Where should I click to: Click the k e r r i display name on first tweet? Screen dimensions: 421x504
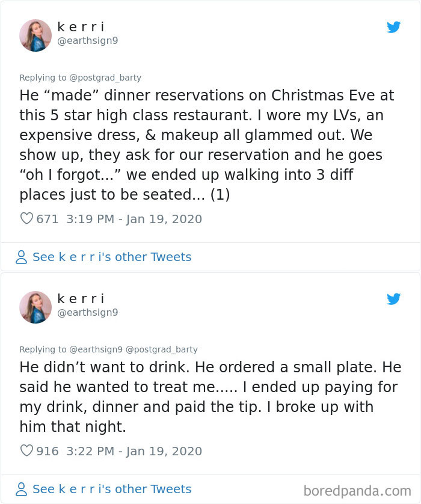[x=82, y=26]
